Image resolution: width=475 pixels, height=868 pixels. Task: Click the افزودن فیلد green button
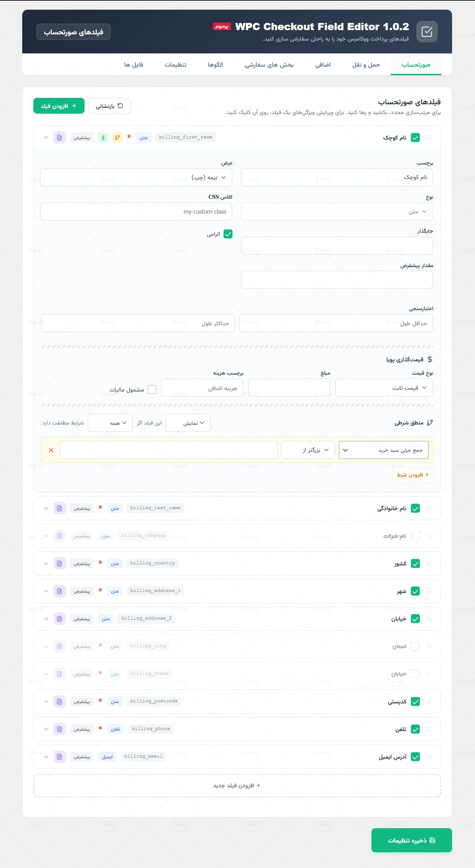pos(59,106)
